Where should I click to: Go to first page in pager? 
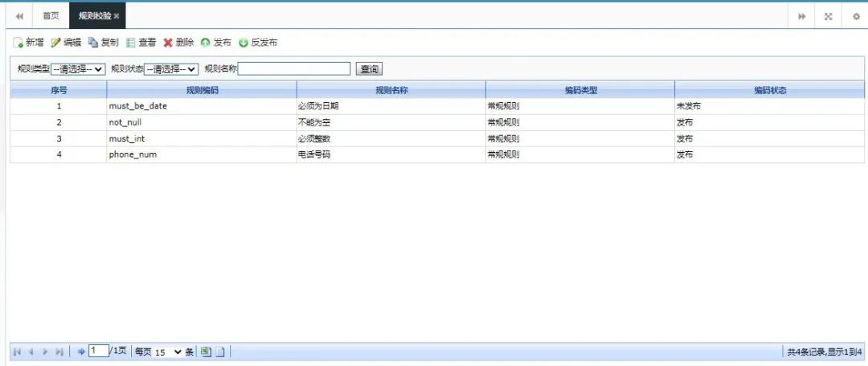coord(17,352)
